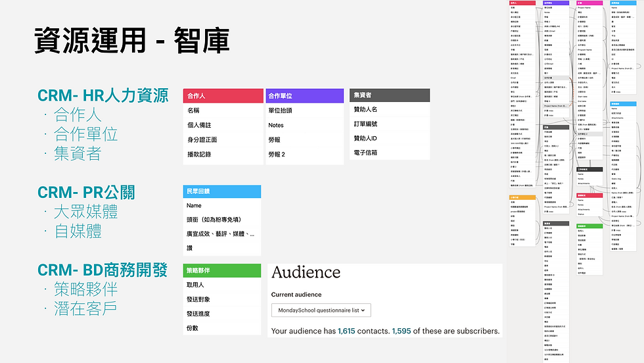
Task: Click the Notes field in 合作單位
Action: (x=304, y=125)
